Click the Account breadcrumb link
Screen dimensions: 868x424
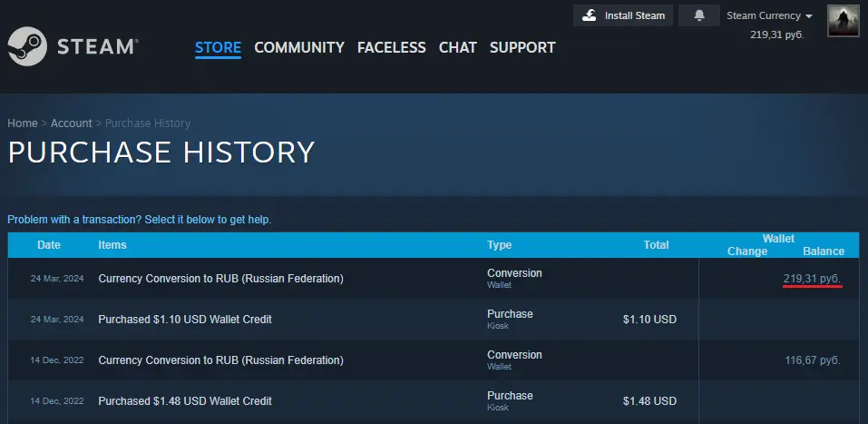click(71, 123)
